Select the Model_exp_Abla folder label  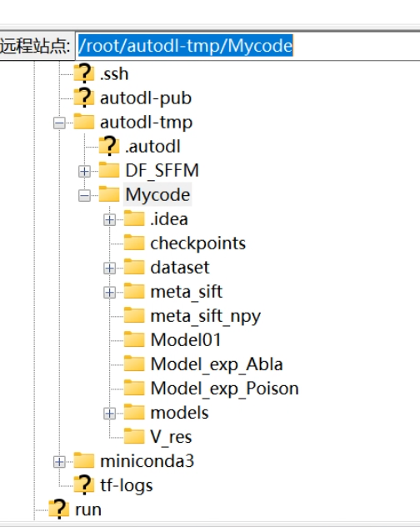point(217,364)
